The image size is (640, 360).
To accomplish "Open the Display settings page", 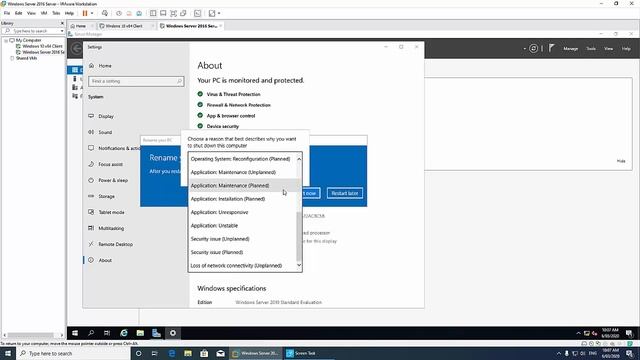I will pyautogui.click(x=106, y=116).
